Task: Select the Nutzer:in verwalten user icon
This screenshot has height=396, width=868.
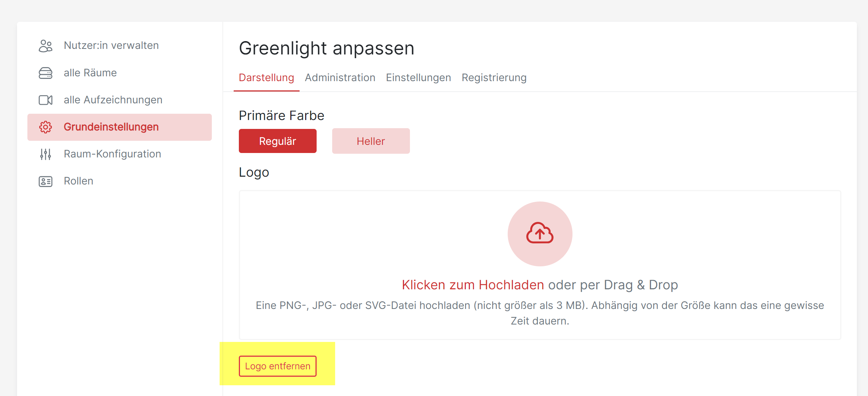Action: 45,45
